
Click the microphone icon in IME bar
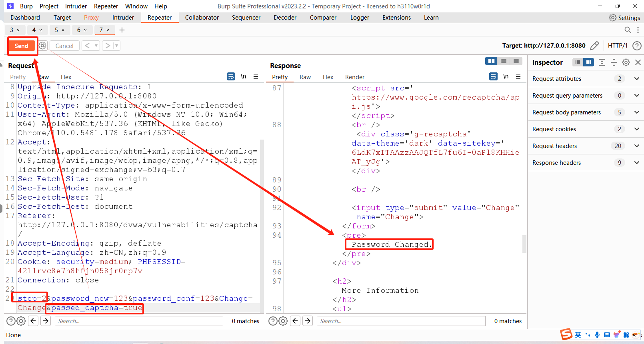coord(597,335)
